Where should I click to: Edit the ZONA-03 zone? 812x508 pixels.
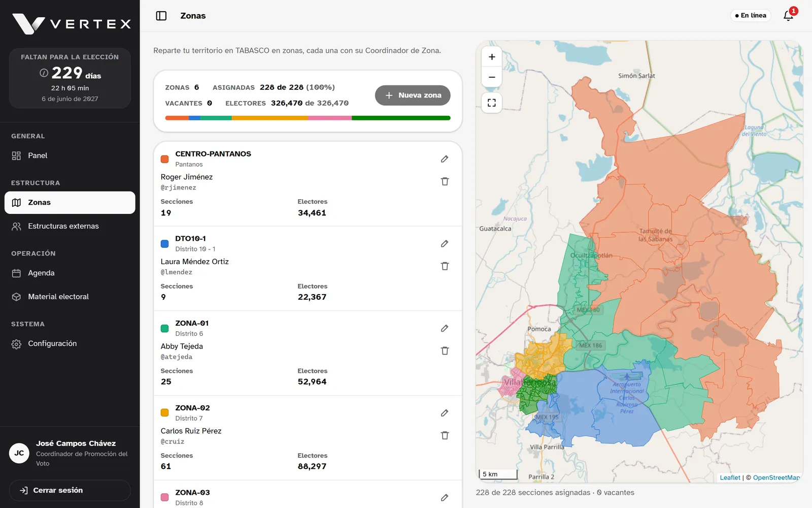tap(445, 498)
